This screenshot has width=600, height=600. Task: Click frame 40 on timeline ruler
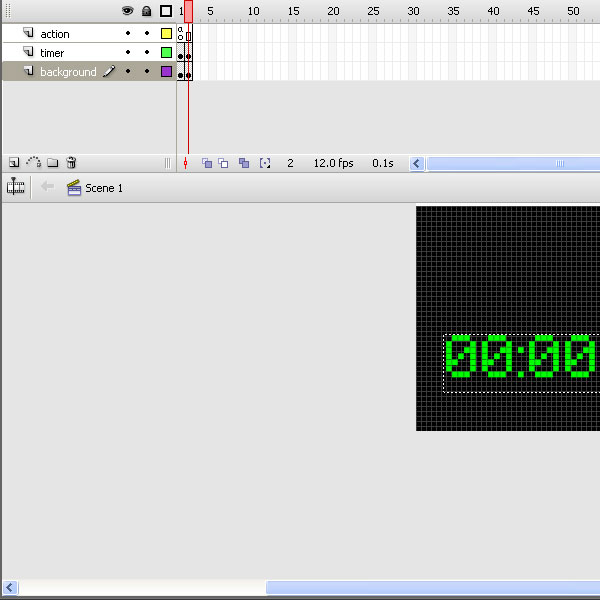click(x=493, y=11)
